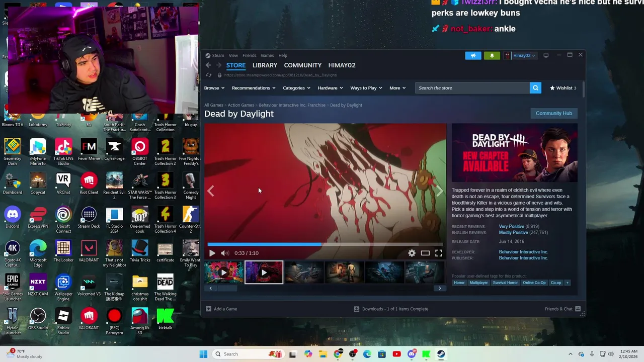Screen dimensions: 644x362
Task: Open Downloads status at the bottom
Action: tap(391, 309)
